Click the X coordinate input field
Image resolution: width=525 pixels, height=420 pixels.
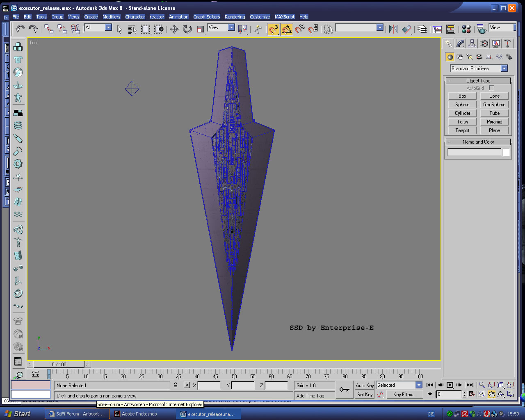tap(209, 386)
